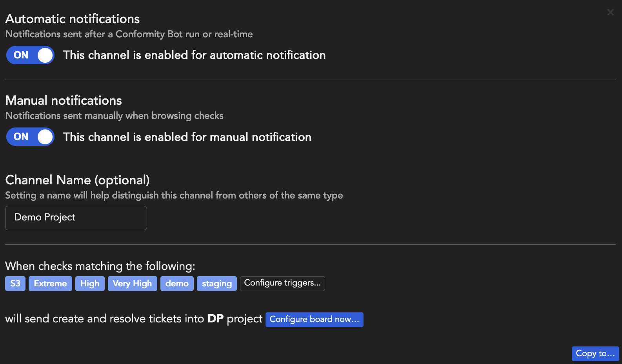Screen dimensions: 622x364
Task: Open the Copy to option
Action: coord(595,354)
